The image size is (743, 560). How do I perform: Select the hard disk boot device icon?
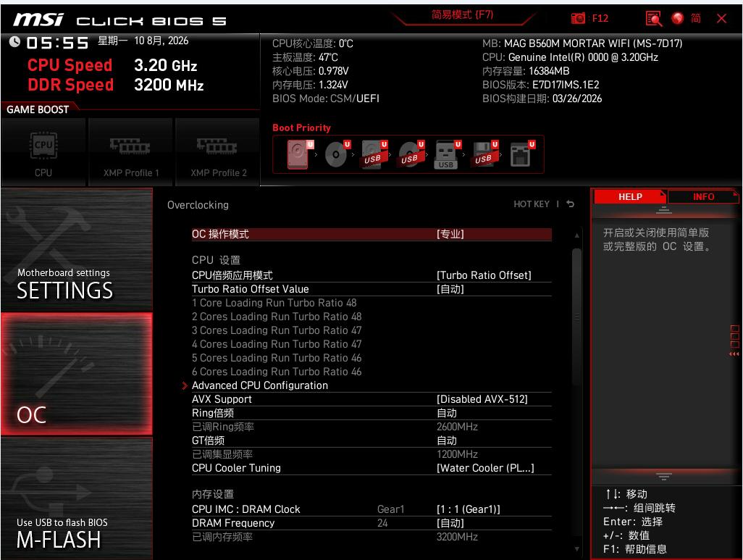pos(300,154)
